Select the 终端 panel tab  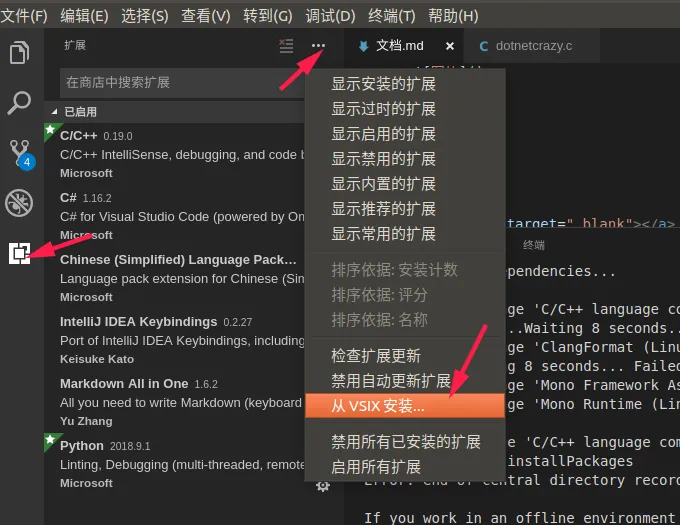(x=533, y=245)
